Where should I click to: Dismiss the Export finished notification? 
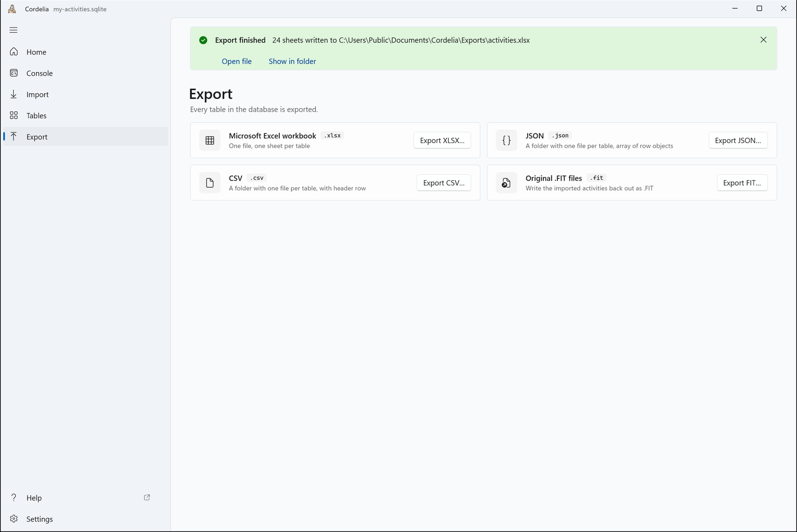point(763,40)
